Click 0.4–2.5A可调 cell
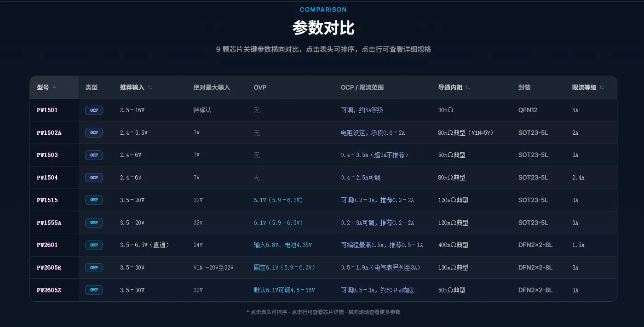 tap(360, 178)
